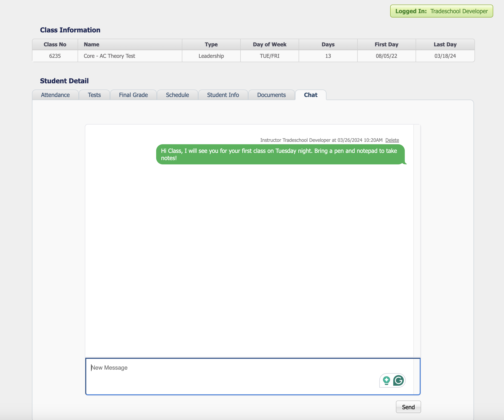Screen dimensions: 504x420
Task: Click the first day 08/05/22 cell
Action: (x=387, y=56)
